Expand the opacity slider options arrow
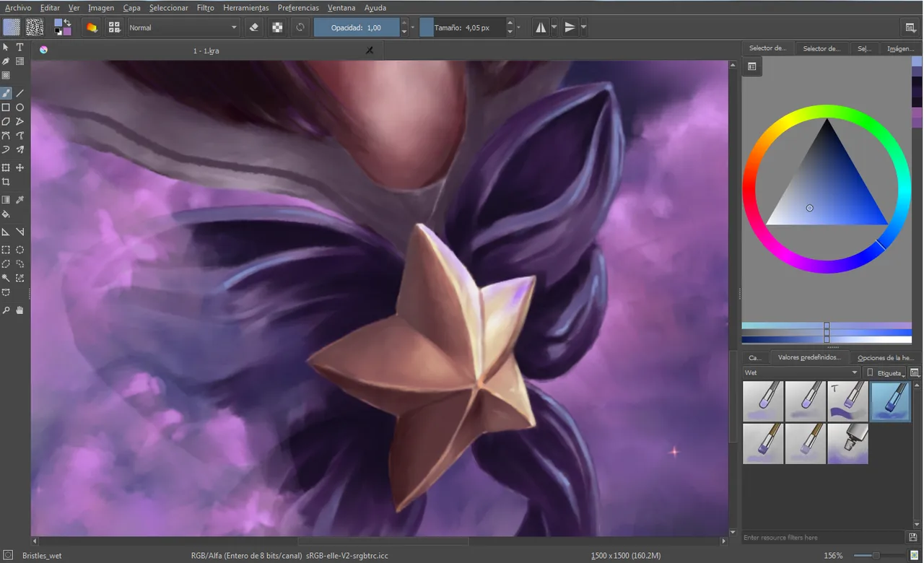This screenshot has width=924, height=563. [413, 27]
